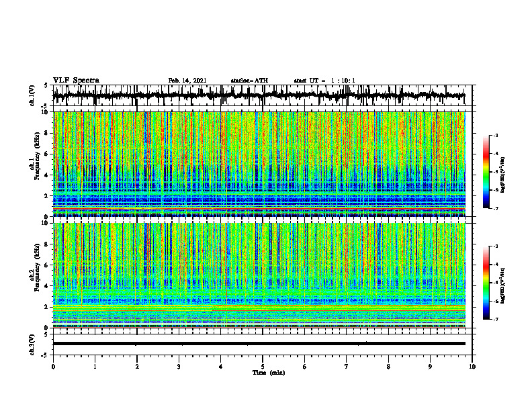
Task: Select the ch.1 "Frequency (kHz)" axis label
Action: [x=37, y=156]
